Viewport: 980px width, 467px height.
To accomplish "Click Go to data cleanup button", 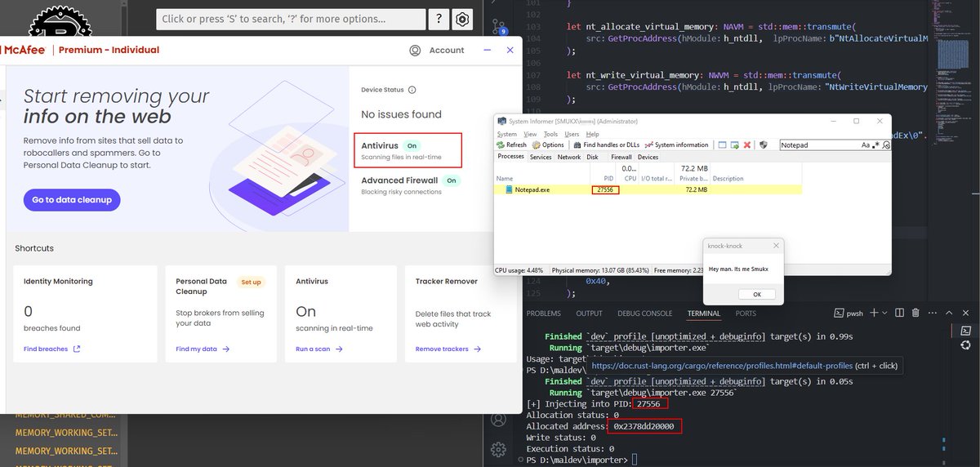I will (72, 200).
